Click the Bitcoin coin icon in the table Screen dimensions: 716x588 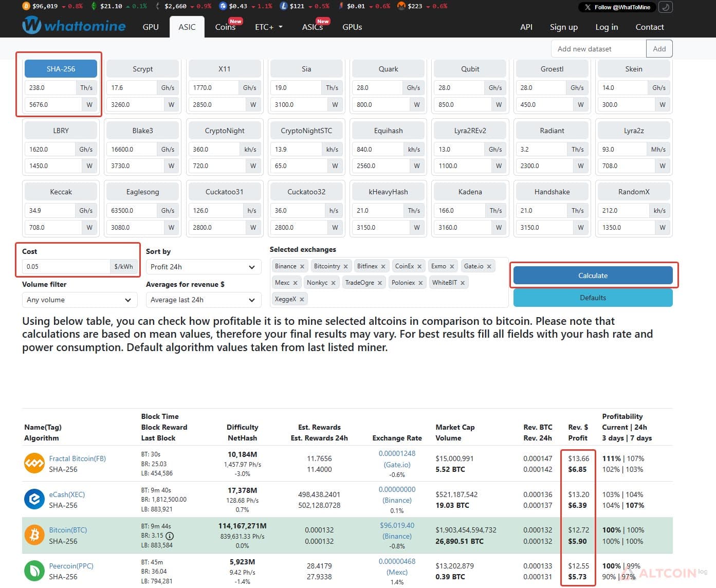coord(34,535)
